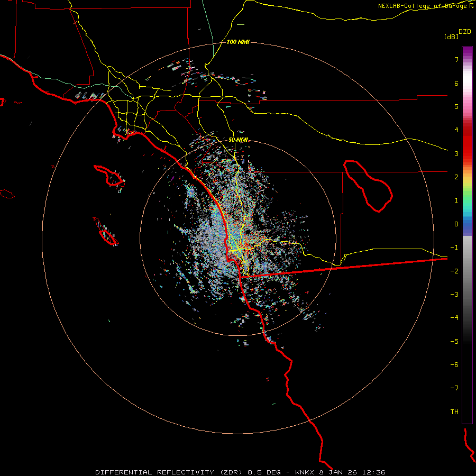Click the 0 value on the scale
The width and height of the screenshot is (476, 476).
456,224
